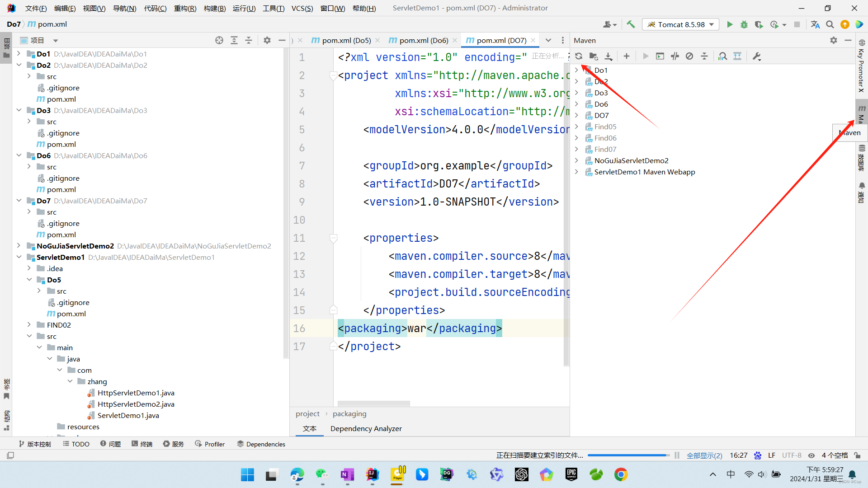Hide the Maven tool window
Image resolution: width=868 pixels, height=488 pixels.
[848, 40]
